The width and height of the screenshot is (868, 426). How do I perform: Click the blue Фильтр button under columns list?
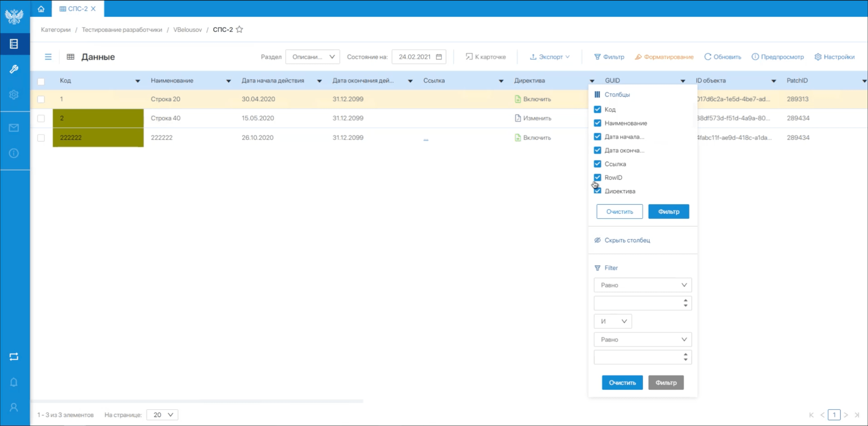tap(669, 211)
